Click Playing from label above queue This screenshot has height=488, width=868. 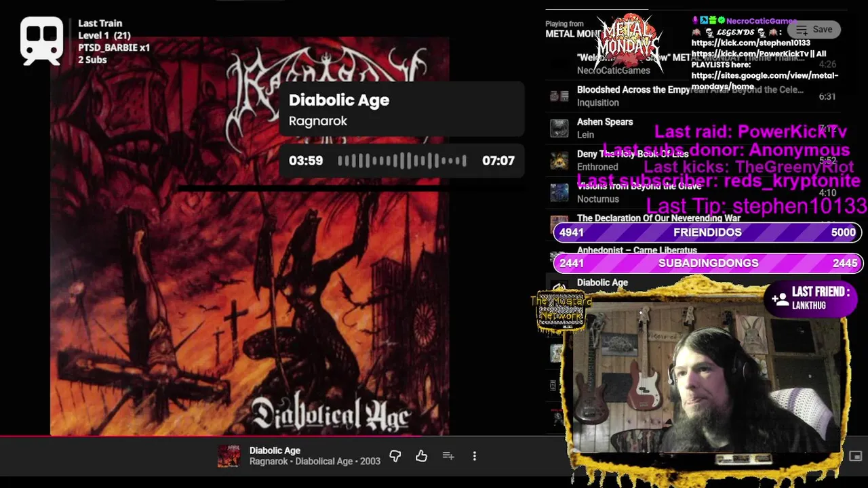click(564, 24)
